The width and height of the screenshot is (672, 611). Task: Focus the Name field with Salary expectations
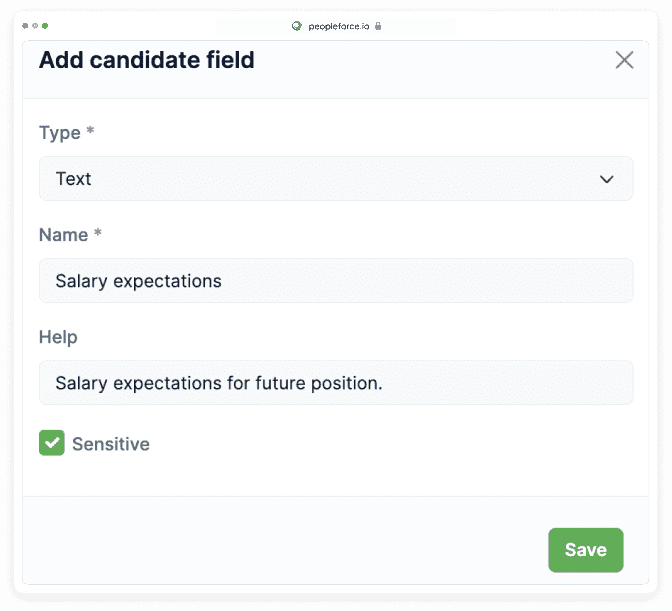[x=335, y=281]
